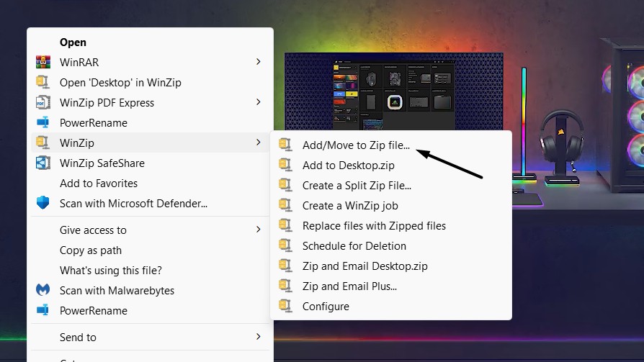Click the icon next to Create a WinZip job
This screenshot has width=644, height=362.
[285, 205]
